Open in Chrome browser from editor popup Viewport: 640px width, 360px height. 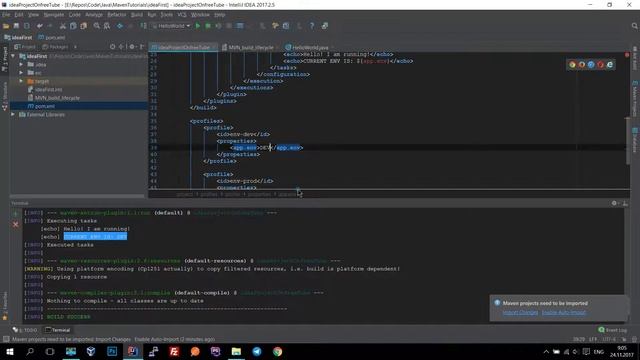pos(572,64)
